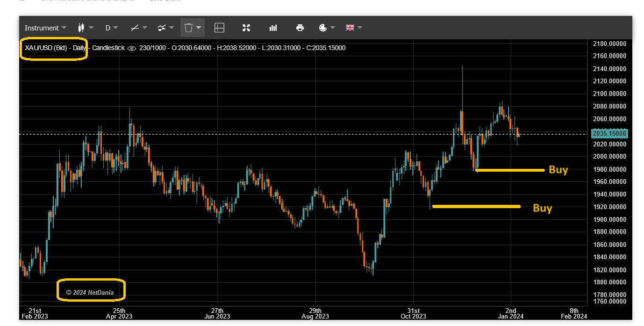Screen dimensions: 644x326
Task: Select the trend line drawing tool
Action: point(135,28)
